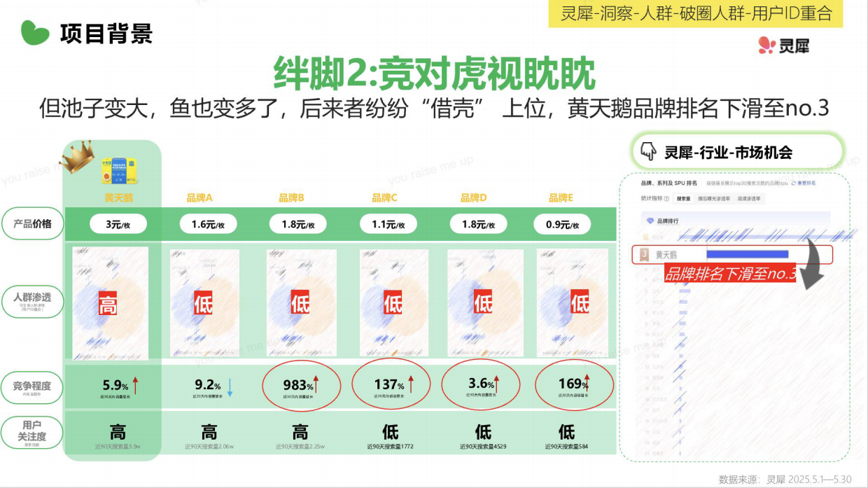This screenshot has height=488, width=868.
Task: Click the diamond icon beside 品牌排行
Action: (649, 221)
